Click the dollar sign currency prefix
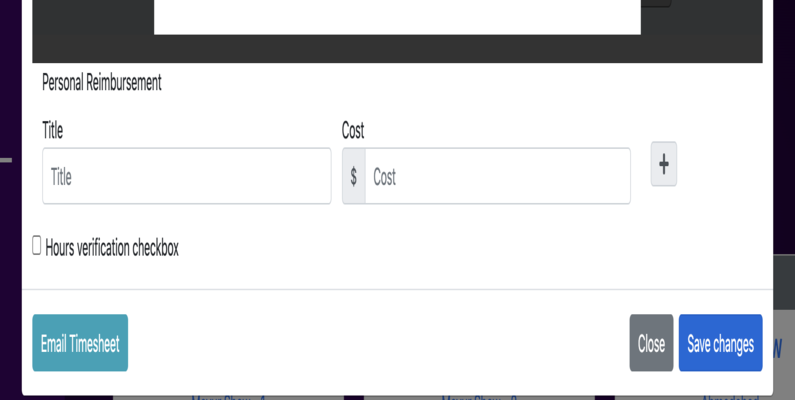Viewport: 795px width, 400px height. tap(354, 176)
